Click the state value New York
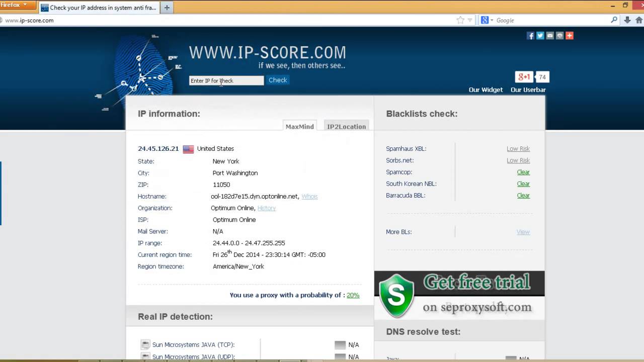Screen dimensions: 644x362 226,161
